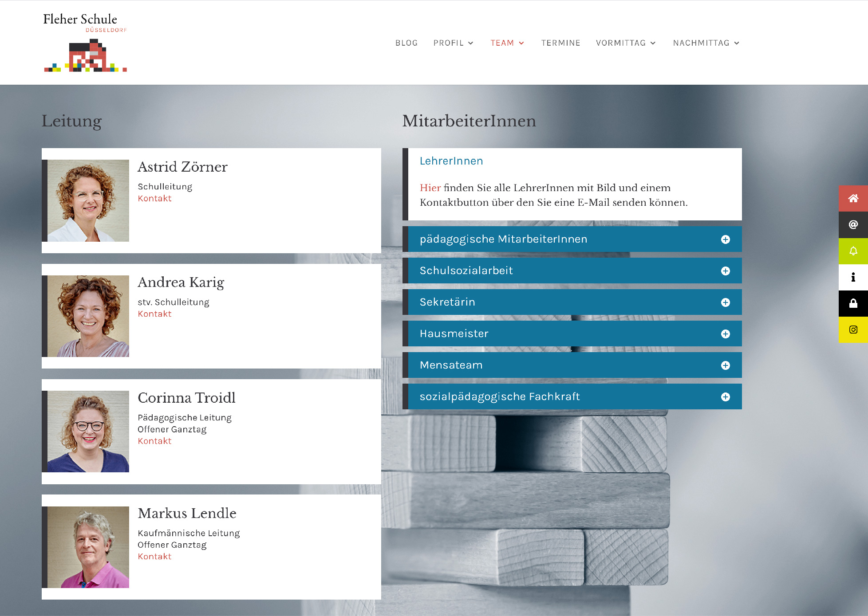Image resolution: width=868 pixels, height=616 pixels.
Task: Click Kontakt link under Astrid Zörner
Action: click(154, 199)
